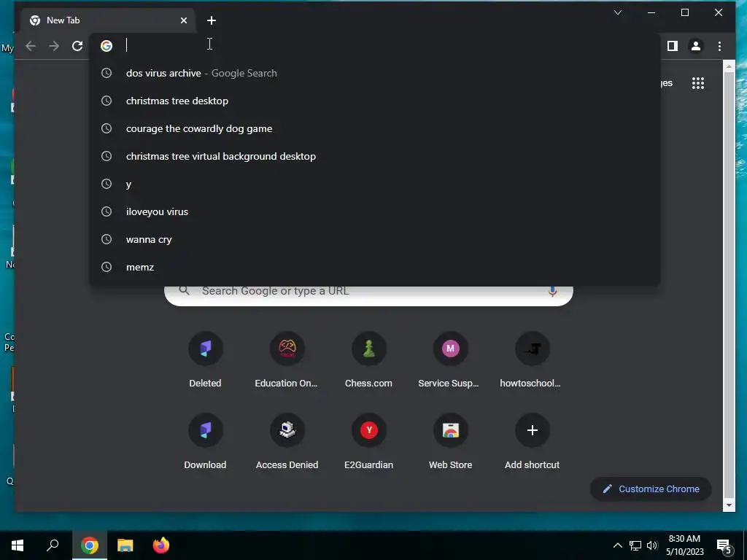
Task: Choose suggestion 'iloveyou virus'
Action: [x=374, y=211]
